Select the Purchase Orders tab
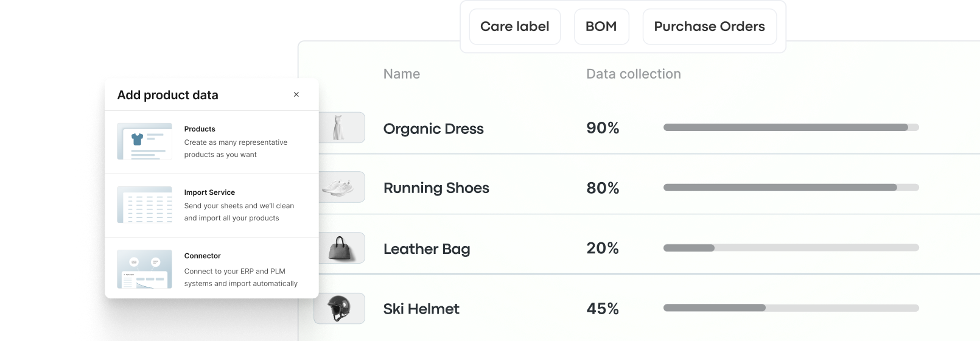Screen dimensions: 980x341 709,27
